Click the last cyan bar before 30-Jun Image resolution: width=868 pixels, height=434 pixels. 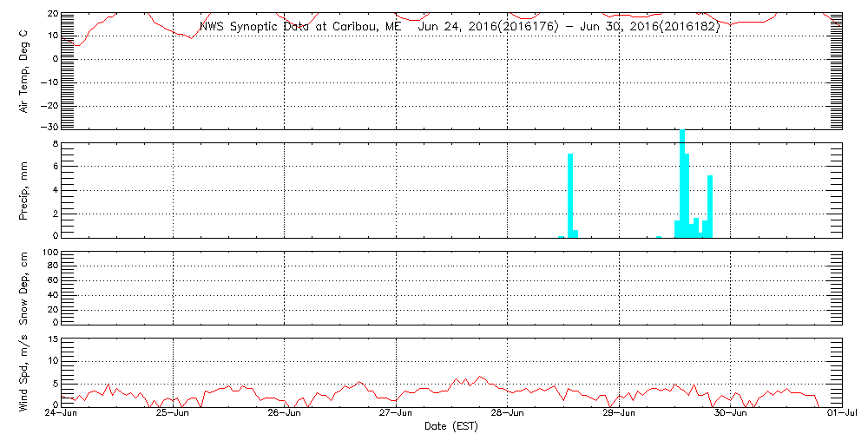[710, 207]
